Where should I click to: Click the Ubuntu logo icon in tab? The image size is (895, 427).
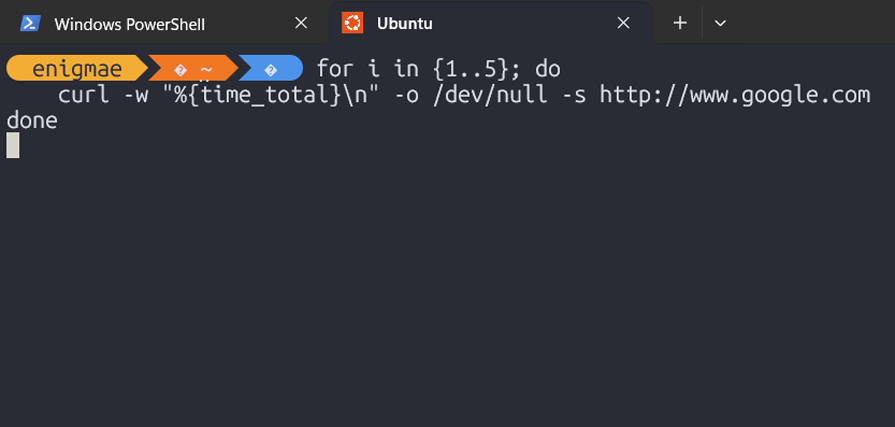coord(352,23)
